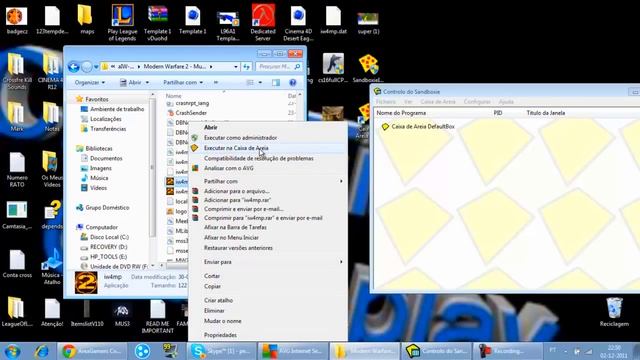Select 'READ ME IMPORTANT' desktop file
This screenshot has height=360, width=640.
[157, 316]
